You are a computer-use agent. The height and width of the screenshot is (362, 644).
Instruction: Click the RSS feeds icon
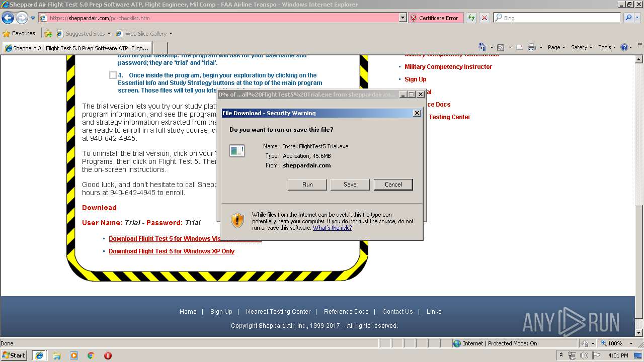pyautogui.click(x=501, y=47)
